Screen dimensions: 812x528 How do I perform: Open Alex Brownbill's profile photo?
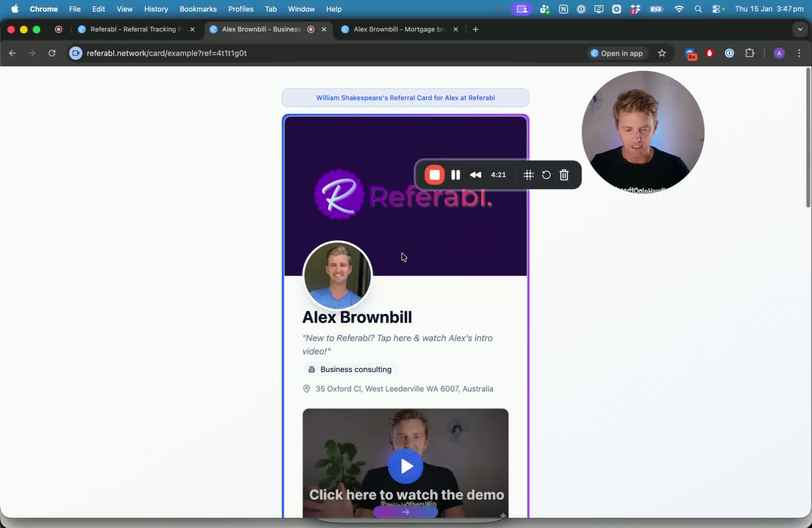(337, 275)
